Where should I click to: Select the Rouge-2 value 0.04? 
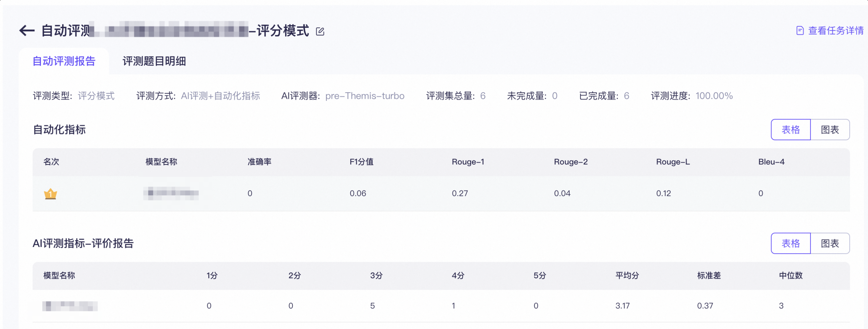coord(562,193)
